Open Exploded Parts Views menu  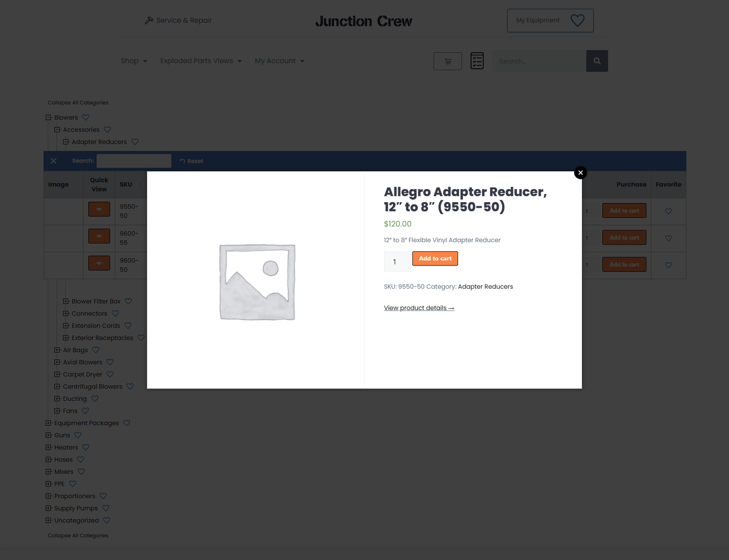coord(200,61)
